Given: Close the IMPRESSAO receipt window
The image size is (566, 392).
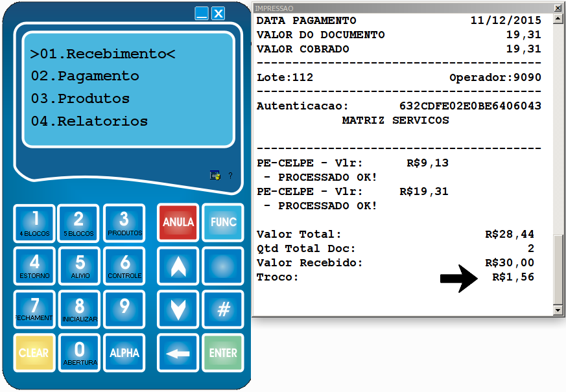Looking at the screenshot, I should (x=557, y=8).
